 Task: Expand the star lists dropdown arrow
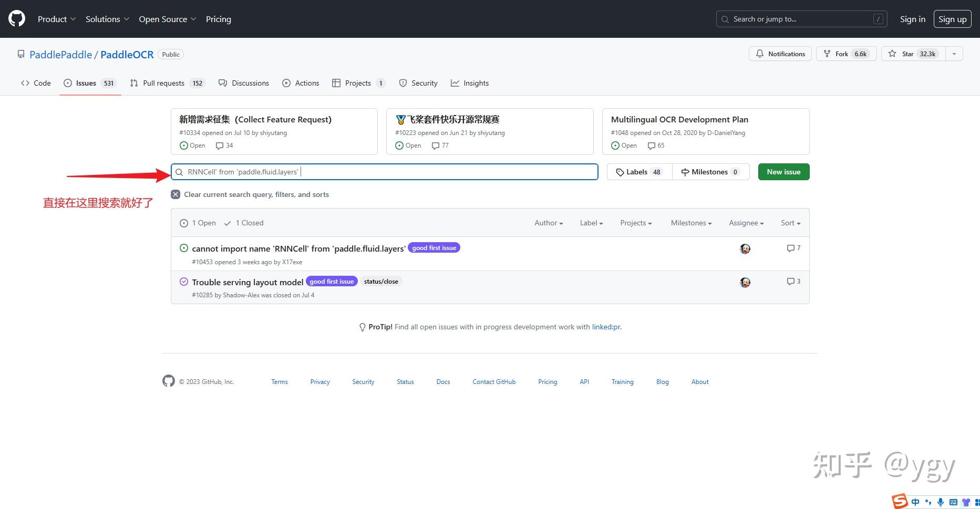point(954,54)
